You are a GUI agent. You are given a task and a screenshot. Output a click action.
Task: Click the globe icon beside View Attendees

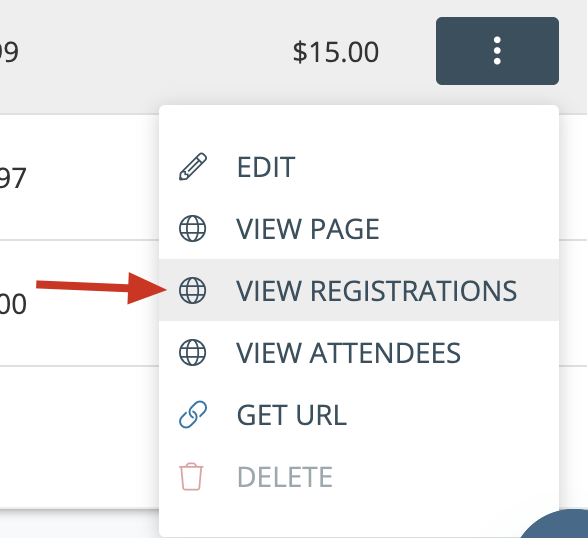(193, 352)
